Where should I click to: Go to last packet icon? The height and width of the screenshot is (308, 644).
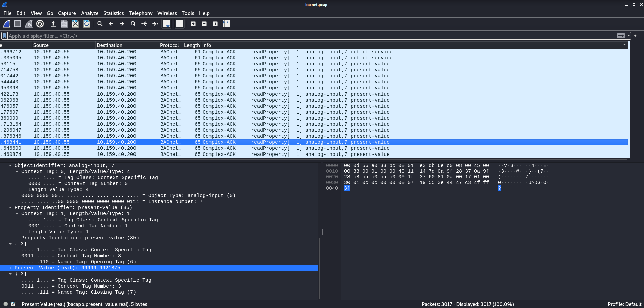pyautogui.click(x=155, y=24)
